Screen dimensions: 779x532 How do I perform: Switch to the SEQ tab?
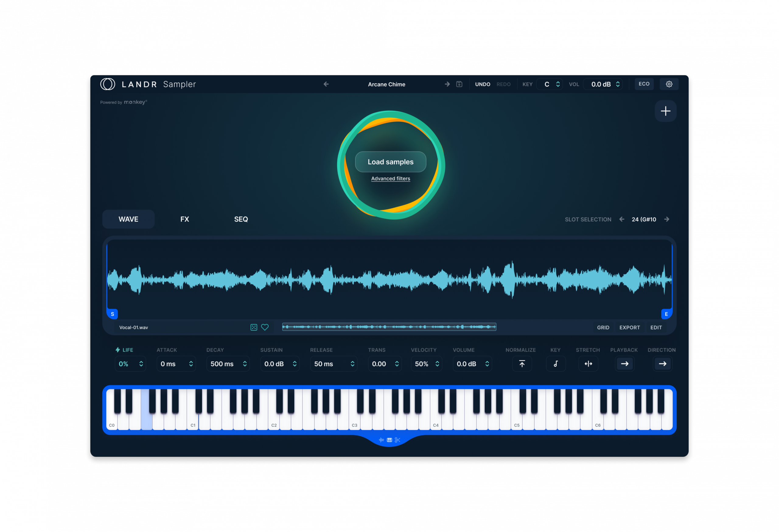(241, 219)
